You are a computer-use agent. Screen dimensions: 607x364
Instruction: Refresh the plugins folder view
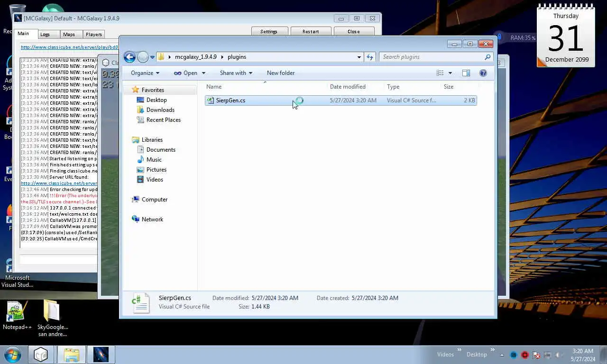370,57
